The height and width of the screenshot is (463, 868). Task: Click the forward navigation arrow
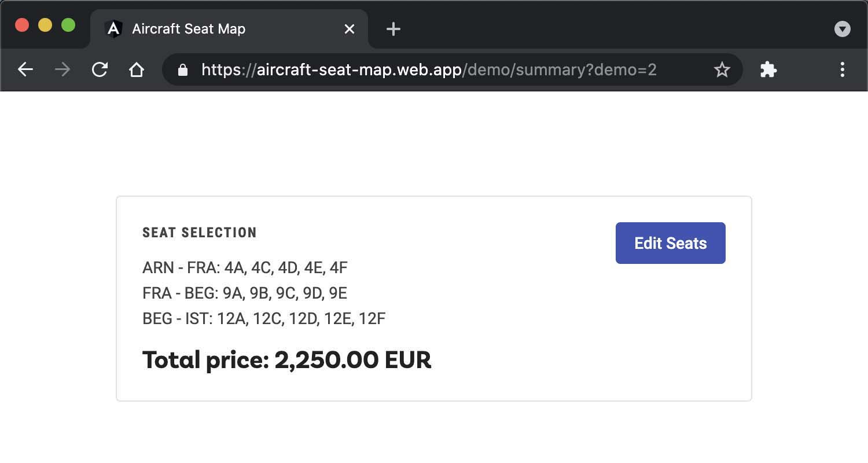pos(62,70)
